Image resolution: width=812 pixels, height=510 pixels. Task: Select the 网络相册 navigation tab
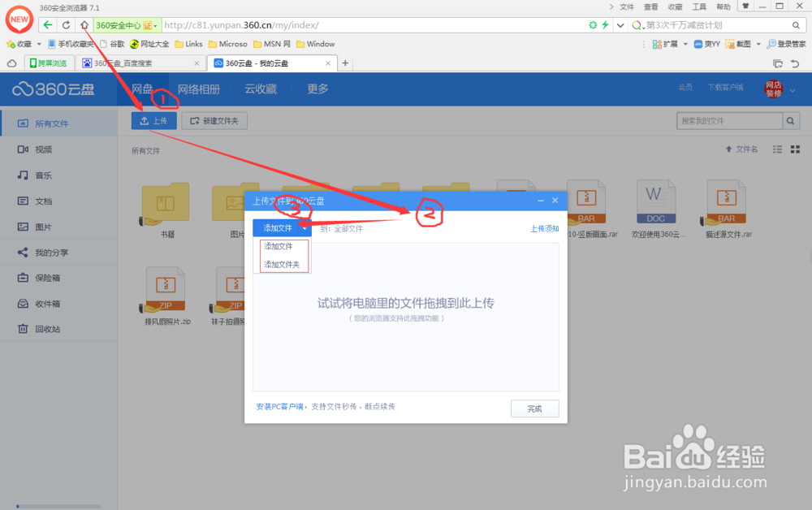[x=199, y=89]
